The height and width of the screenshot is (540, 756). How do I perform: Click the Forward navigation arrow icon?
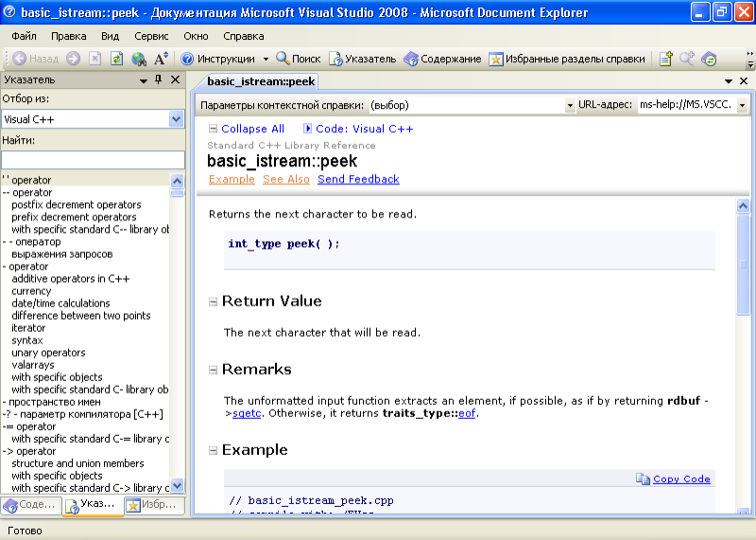click(x=74, y=59)
